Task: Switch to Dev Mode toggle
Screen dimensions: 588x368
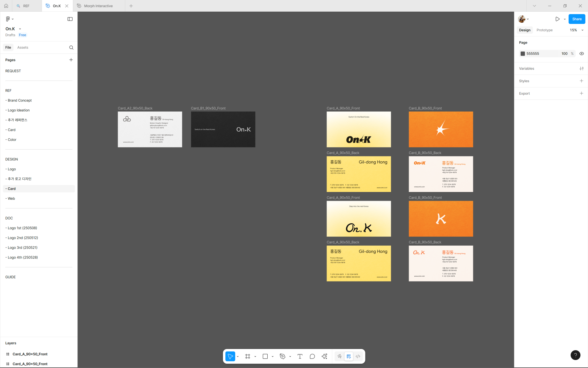Action: pos(358,356)
